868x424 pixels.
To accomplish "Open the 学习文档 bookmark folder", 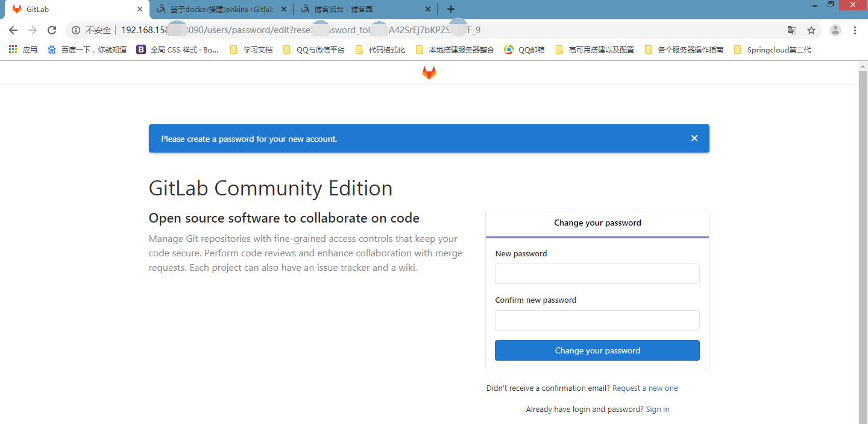I will (251, 49).
